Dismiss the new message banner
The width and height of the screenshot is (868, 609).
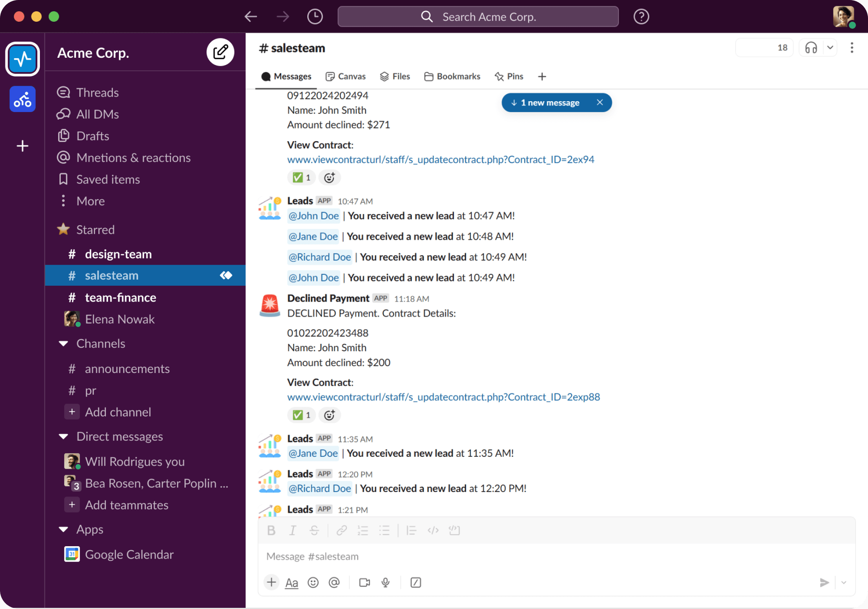(600, 102)
